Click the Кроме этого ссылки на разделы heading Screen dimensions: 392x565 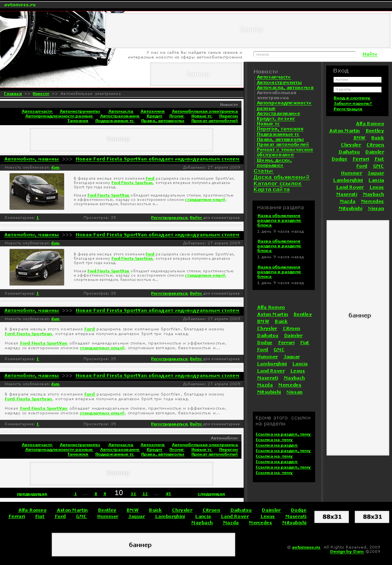pos(283,421)
